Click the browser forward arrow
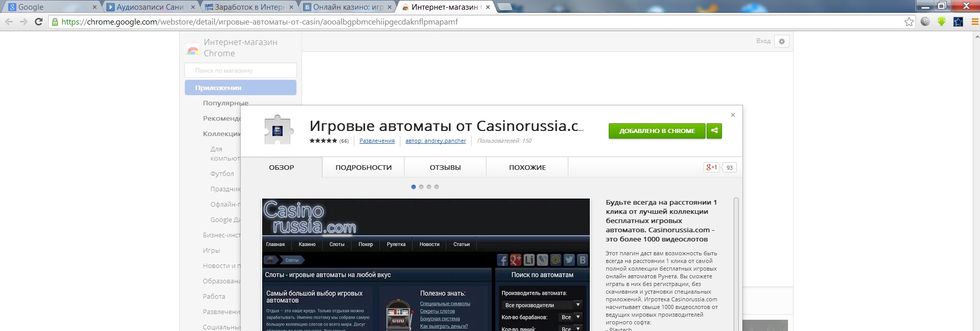The image size is (980, 331). click(x=24, y=21)
